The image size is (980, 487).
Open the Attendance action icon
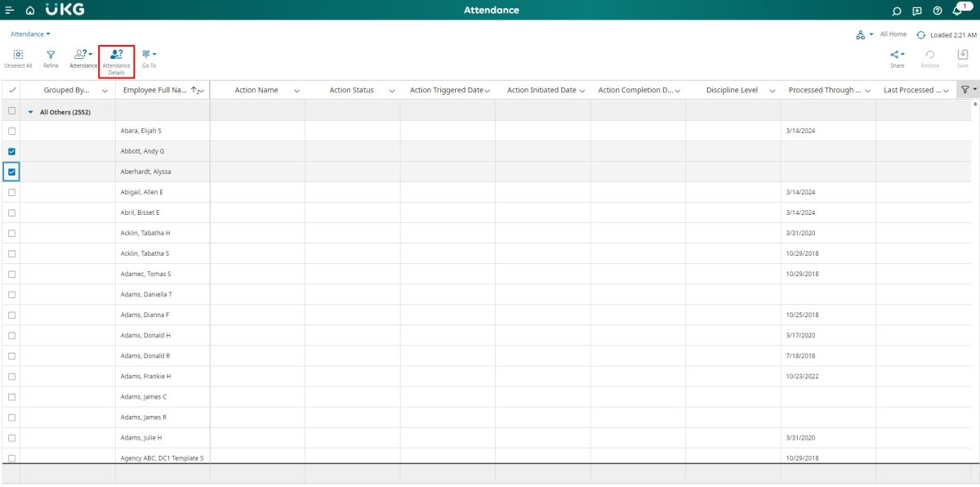[x=82, y=55]
